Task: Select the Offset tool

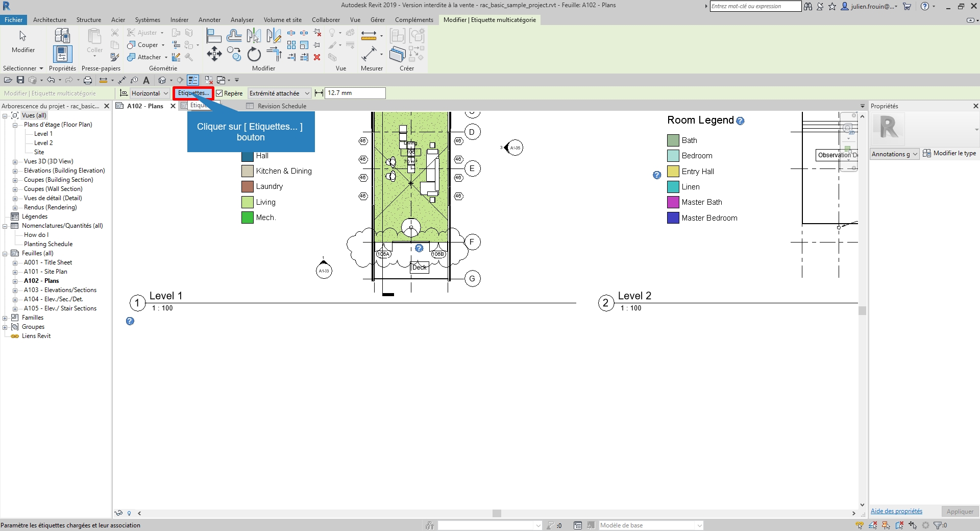Action: coord(234,36)
